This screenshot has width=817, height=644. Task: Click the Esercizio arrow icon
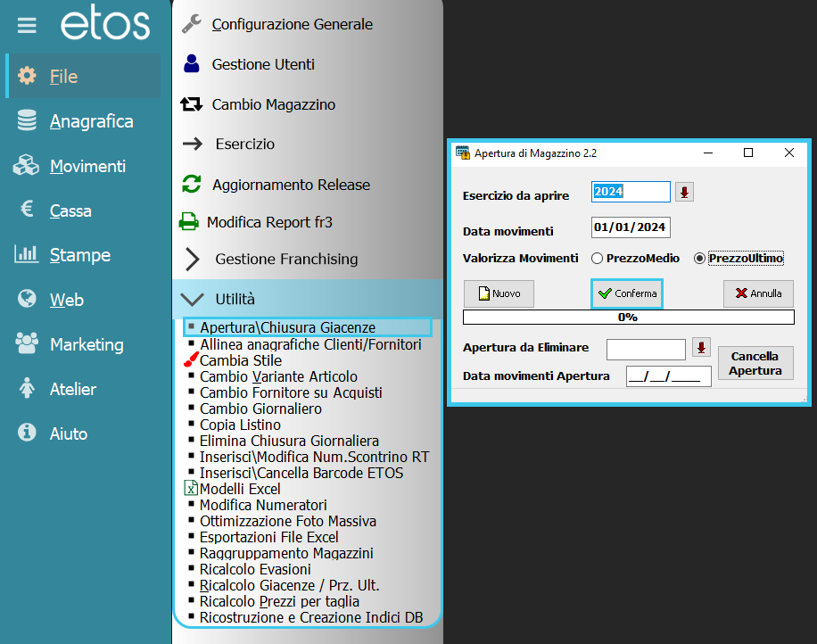[x=193, y=144]
